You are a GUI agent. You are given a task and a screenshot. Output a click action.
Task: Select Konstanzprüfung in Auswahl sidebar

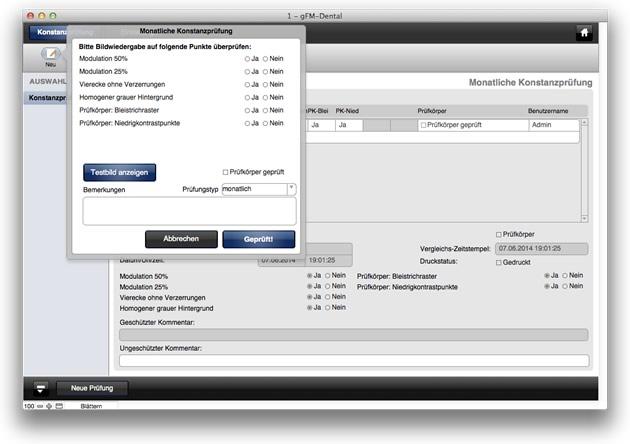pyautogui.click(x=48, y=98)
